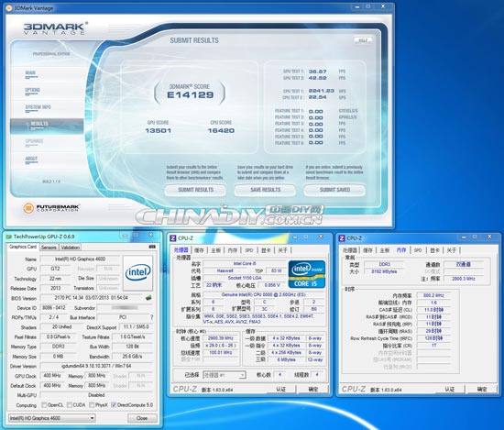
Task: Close the processor CPU-Z window
Action: tap(321, 237)
